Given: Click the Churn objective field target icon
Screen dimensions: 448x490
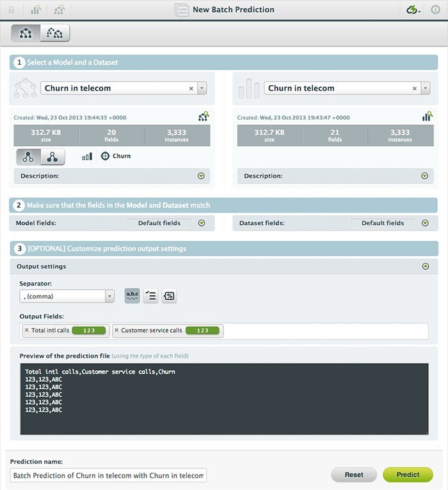Looking at the screenshot, I should (106, 156).
